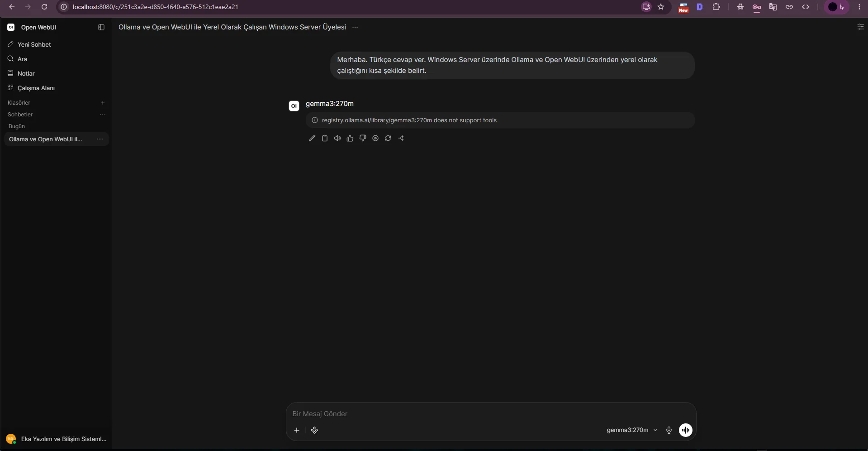Open the translate extension icon

pos(773,7)
